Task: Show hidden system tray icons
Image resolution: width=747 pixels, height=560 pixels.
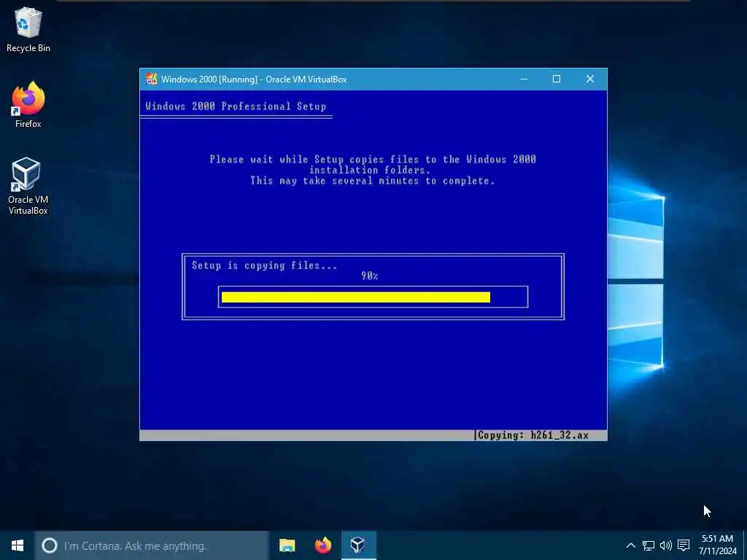Action: [x=630, y=545]
